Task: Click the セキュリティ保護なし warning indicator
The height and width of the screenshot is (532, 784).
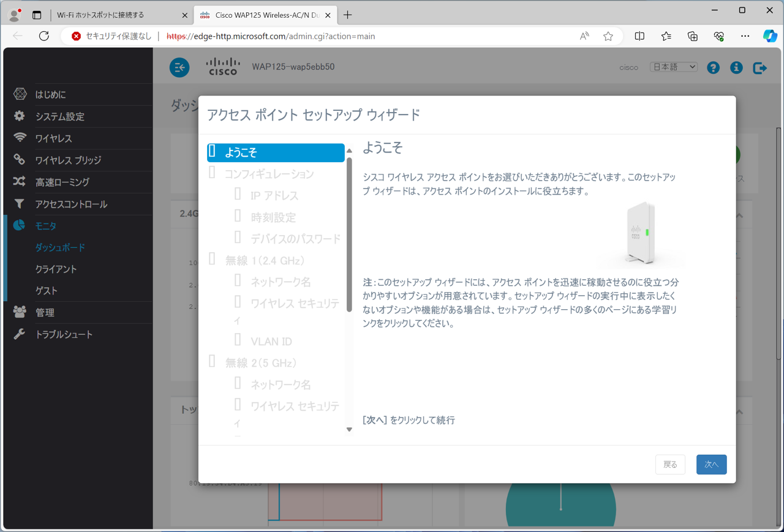Action: tap(111, 36)
